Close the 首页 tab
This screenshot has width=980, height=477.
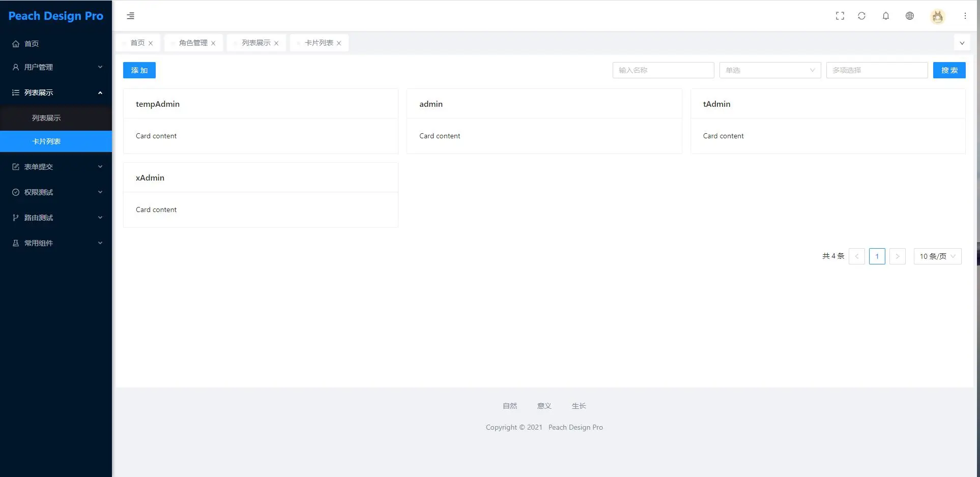(x=151, y=43)
